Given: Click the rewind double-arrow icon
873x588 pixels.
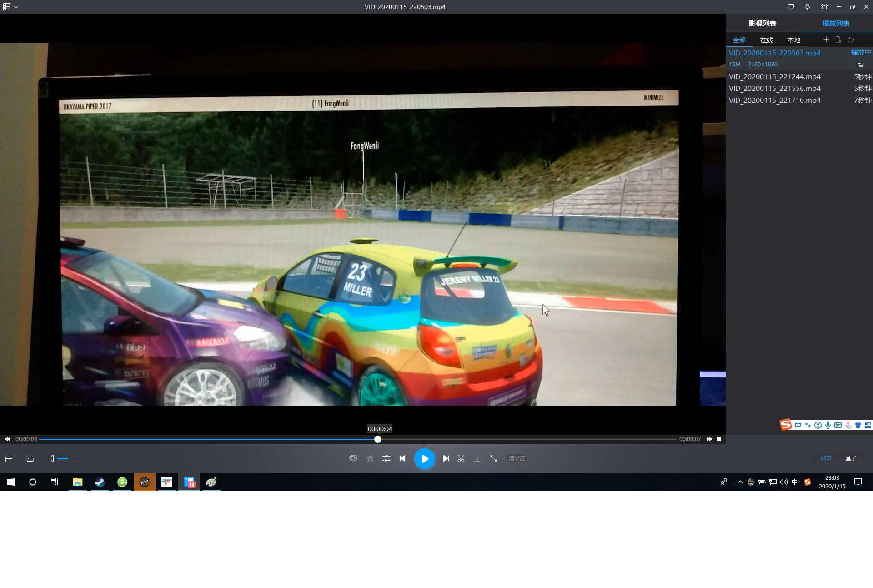Looking at the screenshot, I should [x=8, y=439].
